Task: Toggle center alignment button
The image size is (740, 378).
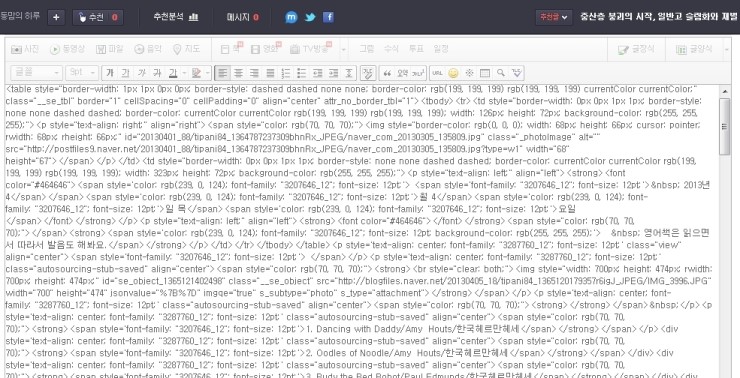Action: [238, 73]
